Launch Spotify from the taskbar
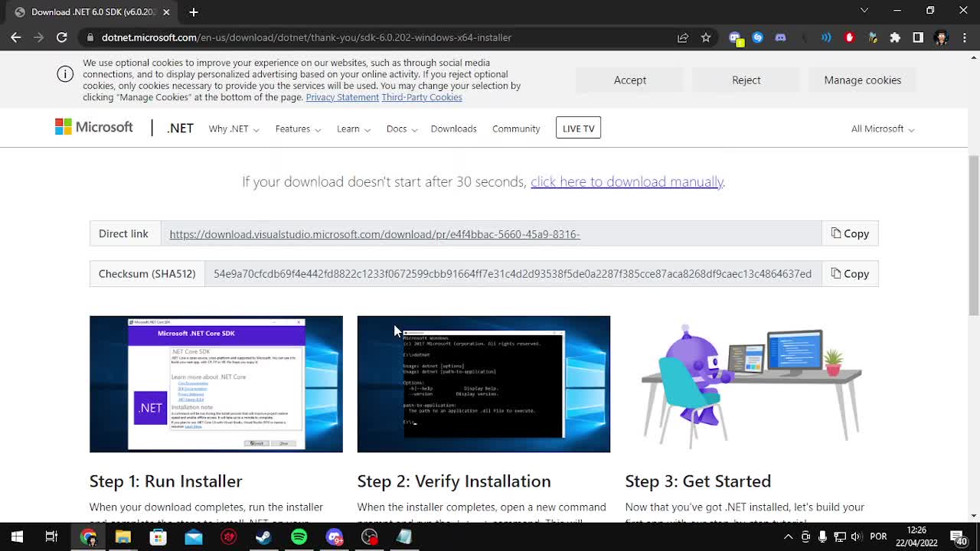This screenshot has width=980, height=551. (x=299, y=537)
